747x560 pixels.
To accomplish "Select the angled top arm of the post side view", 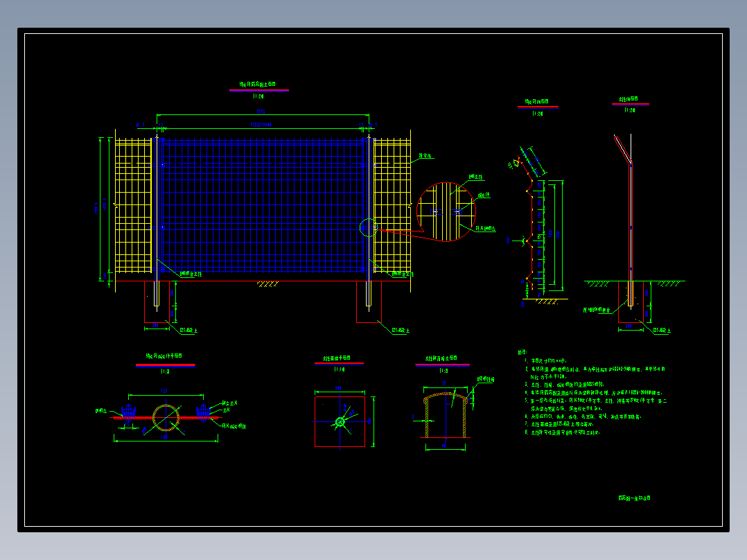I will click(622, 149).
